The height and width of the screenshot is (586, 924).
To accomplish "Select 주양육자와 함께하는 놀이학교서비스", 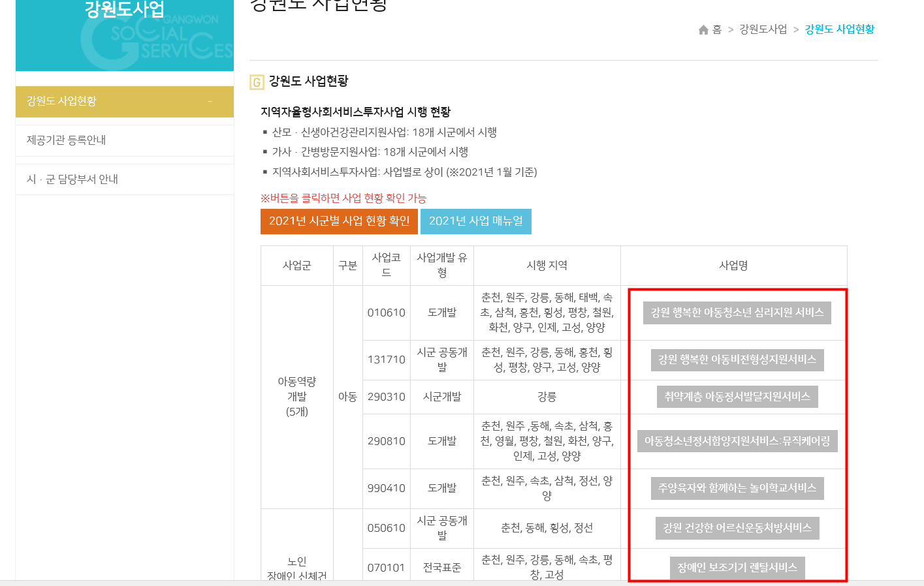I will click(737, 488).
